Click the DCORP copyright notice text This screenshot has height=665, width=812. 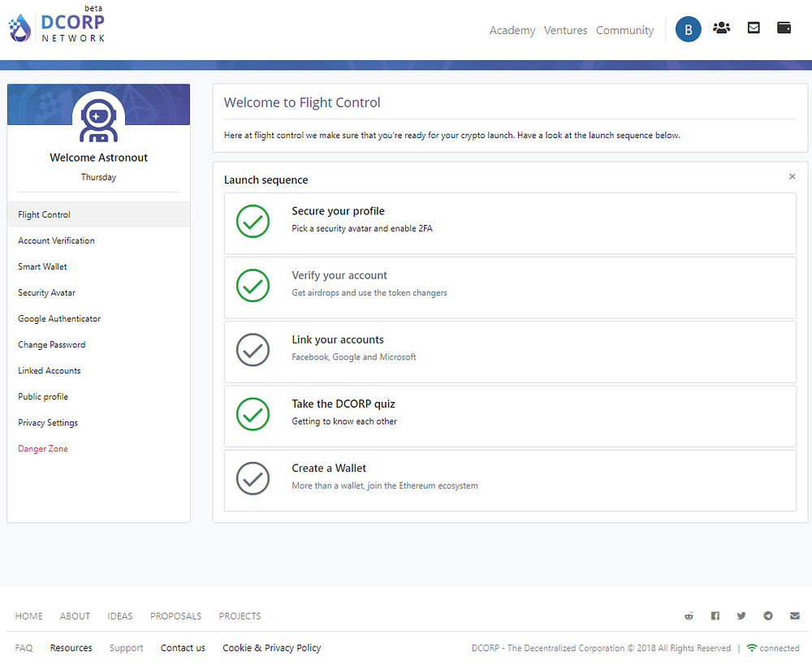click(601, 648)
